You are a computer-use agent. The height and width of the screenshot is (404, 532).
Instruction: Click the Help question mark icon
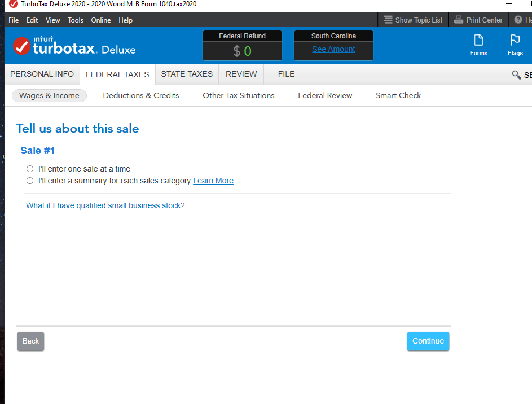pyautogui.click(x=518, y=20)
